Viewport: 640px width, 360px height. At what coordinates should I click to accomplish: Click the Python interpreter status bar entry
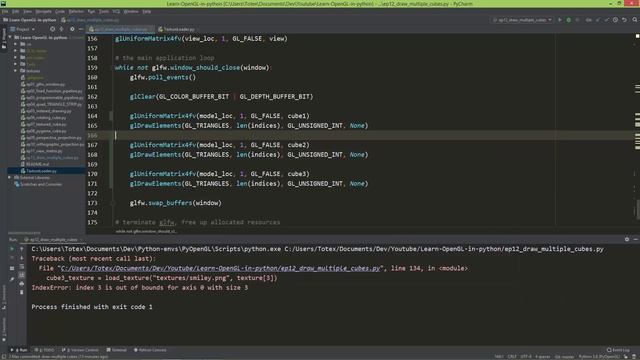pyautogui.click(x=599, y=357)
